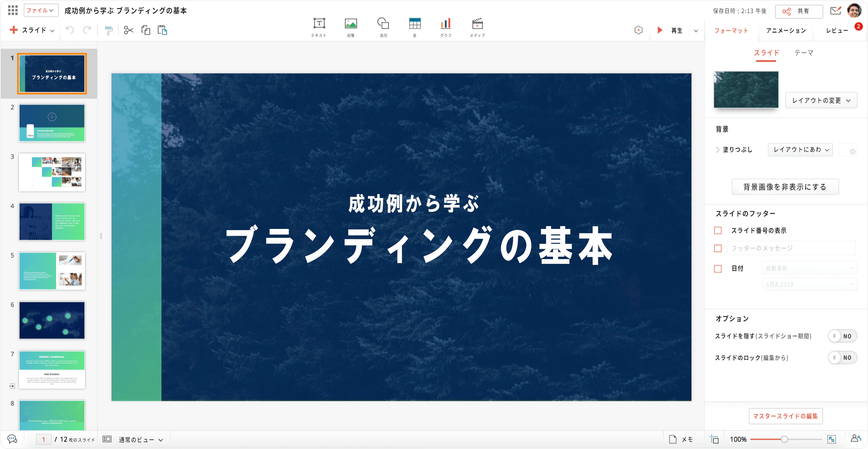Click the slide number input field

43,439
